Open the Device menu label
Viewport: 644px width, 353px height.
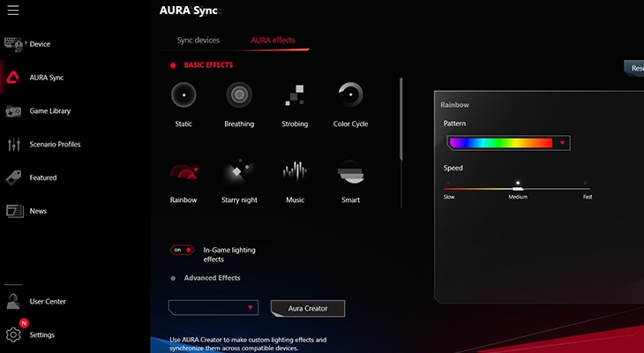pyautogui.click(x=40, y=44)
